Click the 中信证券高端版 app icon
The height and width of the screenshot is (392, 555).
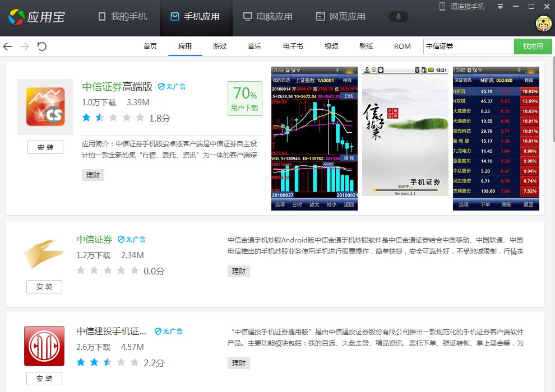(x=45, y=107)
